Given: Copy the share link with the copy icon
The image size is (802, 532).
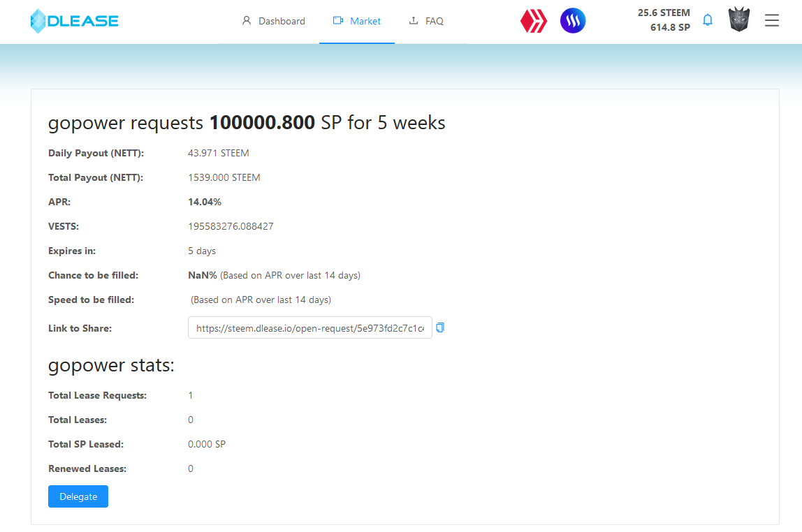Looking at the screenshot, I should coord(440,327).
